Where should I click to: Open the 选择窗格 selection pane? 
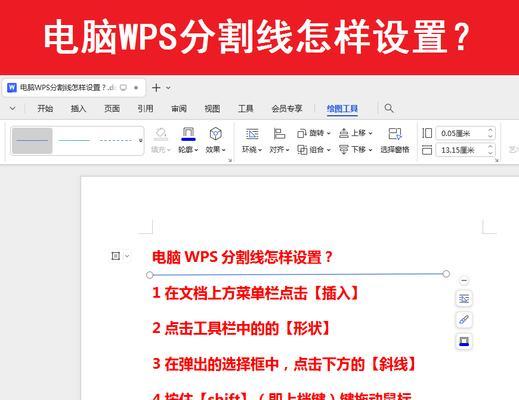click(395, 141)
